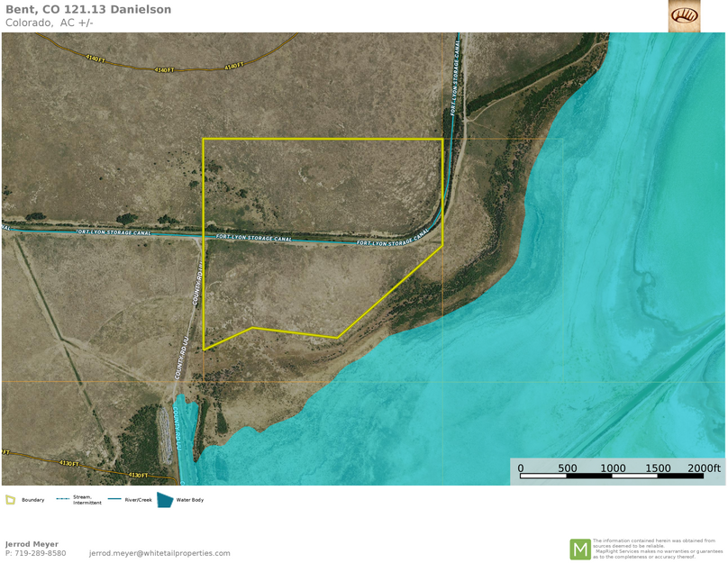
Task: Click the Whitetail Properties antler logo
Action: (x=684, y=16)
